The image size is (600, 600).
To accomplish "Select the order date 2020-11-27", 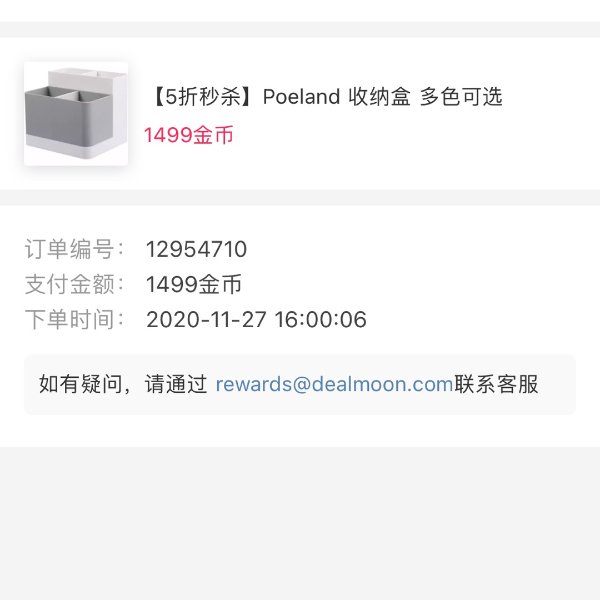I will click(206, 320).
